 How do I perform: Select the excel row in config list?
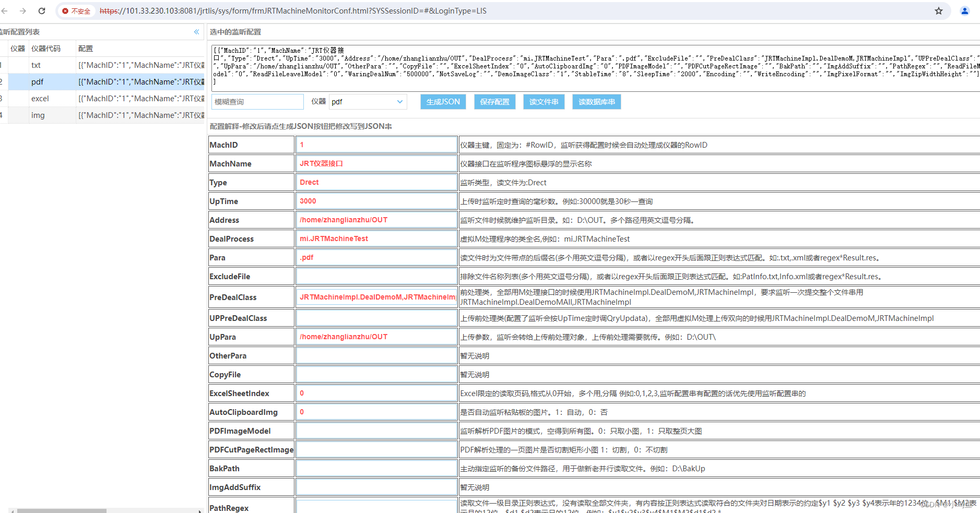pos(102,99)
